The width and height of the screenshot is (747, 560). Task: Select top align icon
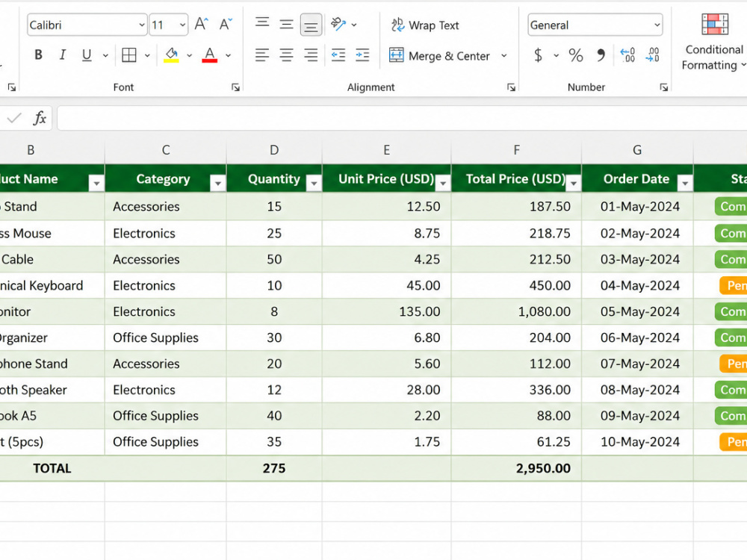[x=262, y=23]
